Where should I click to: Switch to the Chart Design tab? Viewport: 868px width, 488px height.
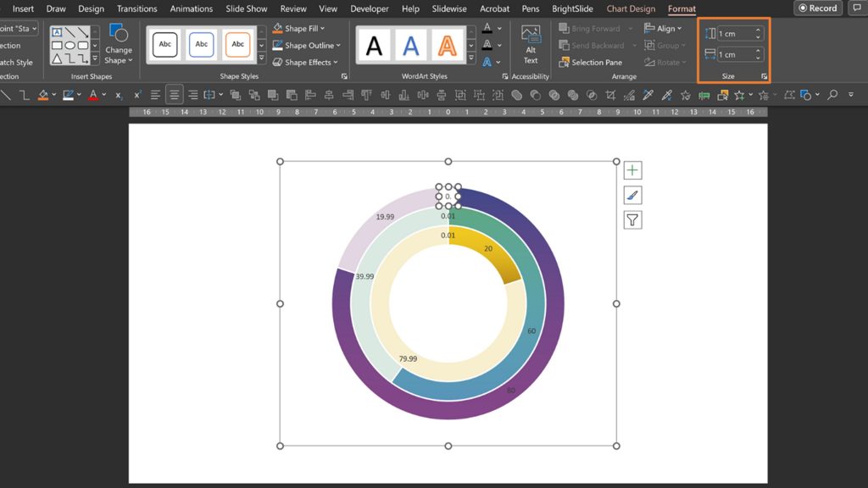[x=631, y=8]
